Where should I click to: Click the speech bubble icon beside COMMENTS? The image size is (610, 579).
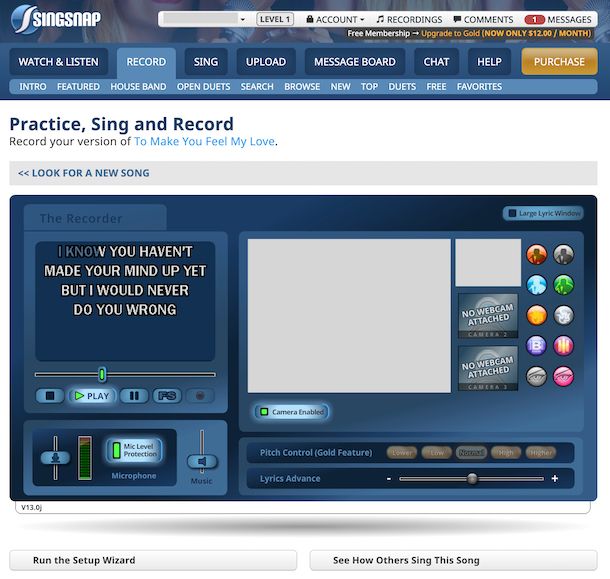coord(457,19)
